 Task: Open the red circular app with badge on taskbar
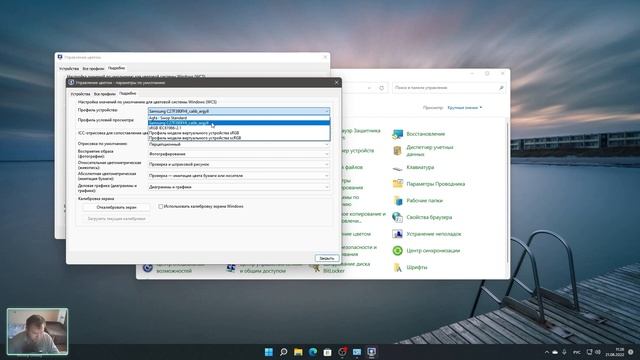coord(342,352)
